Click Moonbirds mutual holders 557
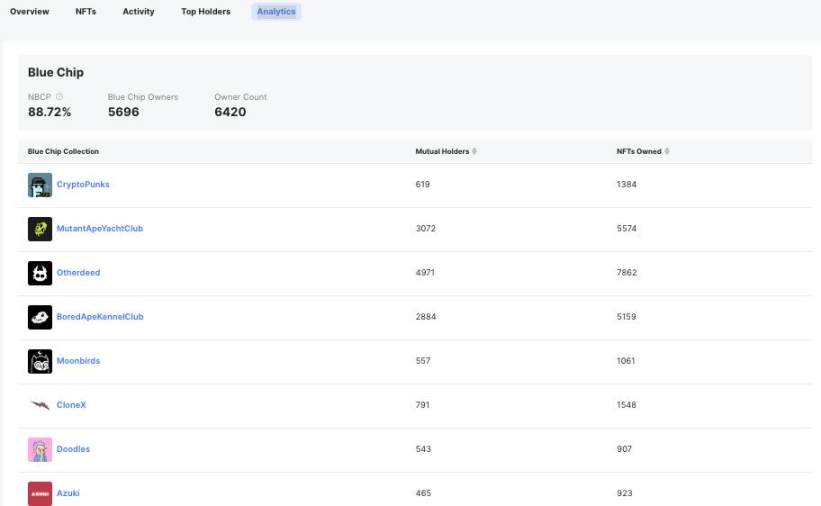 423,360
